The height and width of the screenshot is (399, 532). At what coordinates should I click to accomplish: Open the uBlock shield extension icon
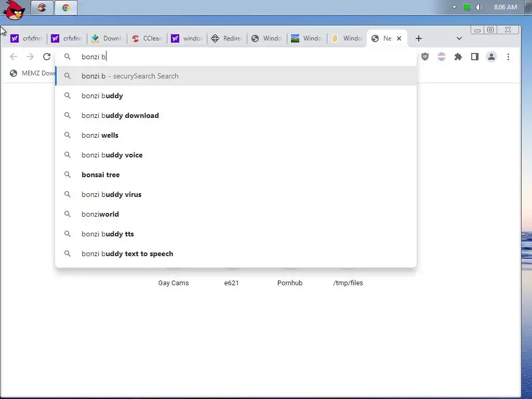tap(425, 57)
